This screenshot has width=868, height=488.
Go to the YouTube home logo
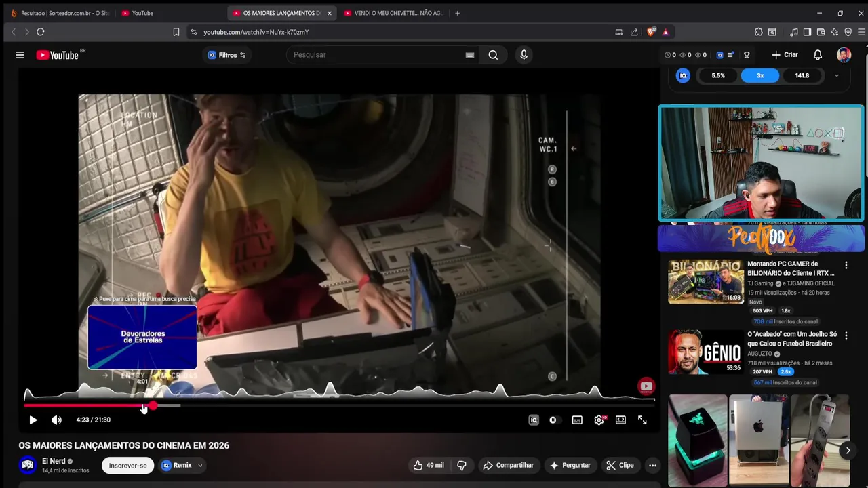pos(58,55)
